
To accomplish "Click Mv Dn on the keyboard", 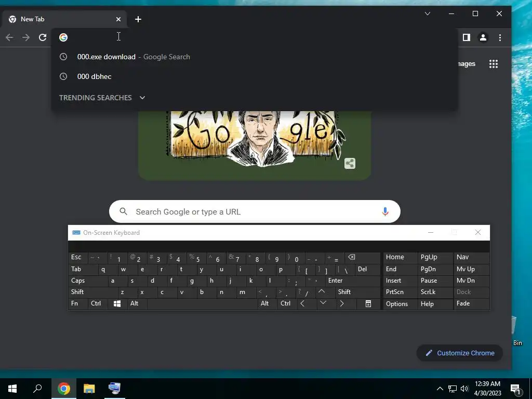I will (471, 281).
